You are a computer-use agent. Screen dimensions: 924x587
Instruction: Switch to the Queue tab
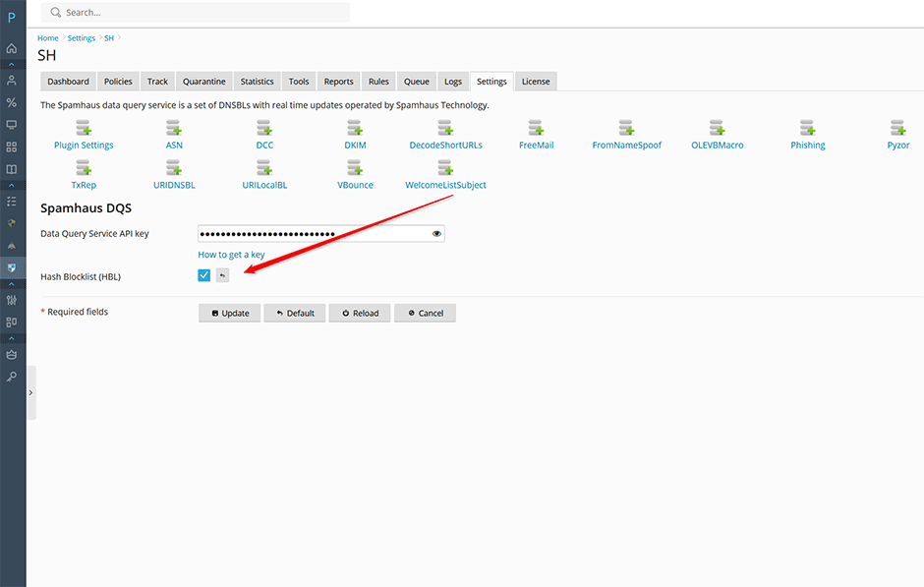coord(417,82)
